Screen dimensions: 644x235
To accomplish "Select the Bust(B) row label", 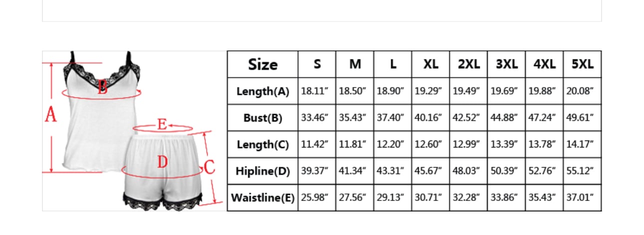I will (x=263, y=118).
